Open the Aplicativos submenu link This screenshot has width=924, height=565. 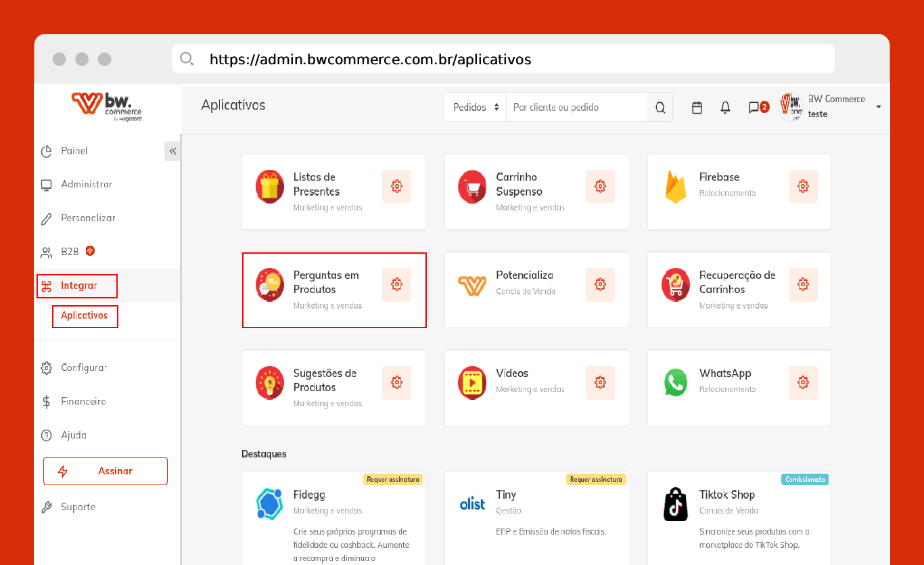[85, 315]
